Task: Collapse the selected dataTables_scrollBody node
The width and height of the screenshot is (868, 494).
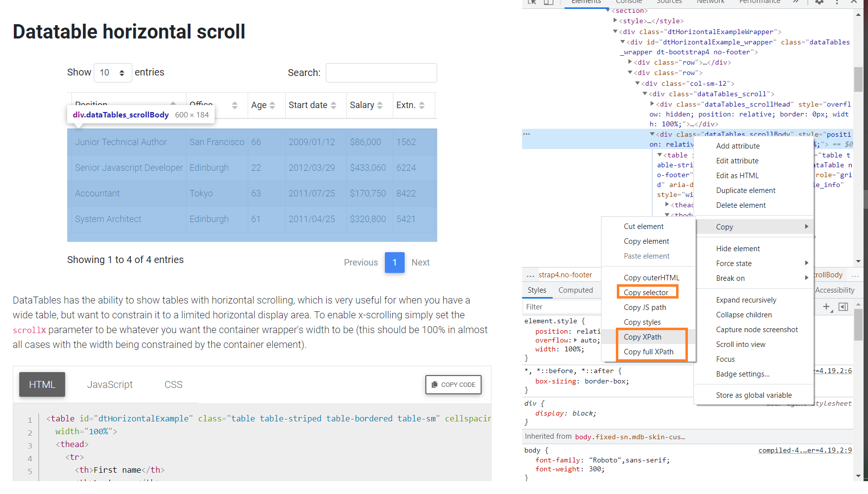Action: click(652, 134)
